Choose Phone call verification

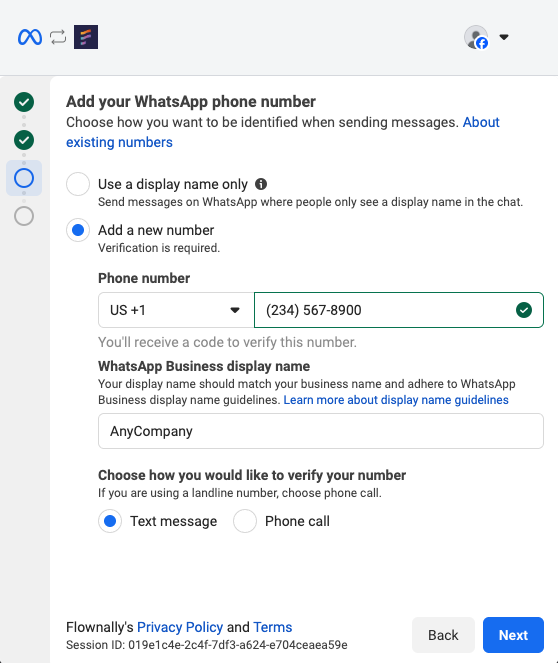pos(245,521)
